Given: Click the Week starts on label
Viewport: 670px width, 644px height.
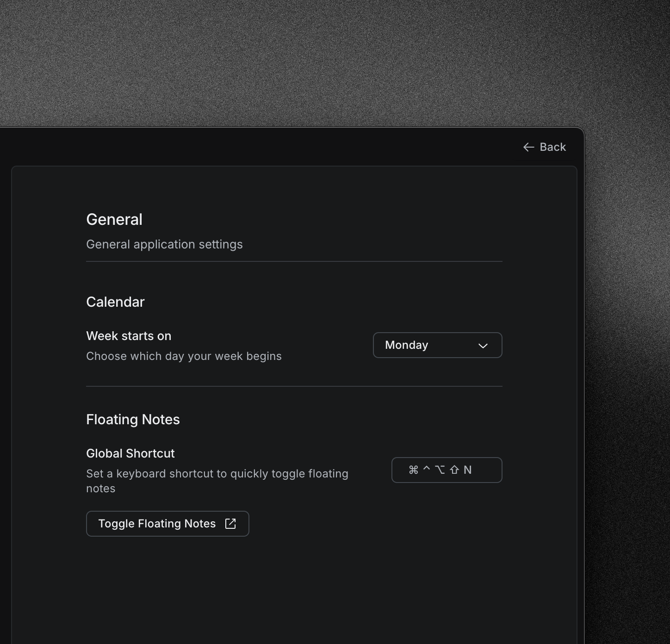Looking at the screenshot, I should pos(129,336).
